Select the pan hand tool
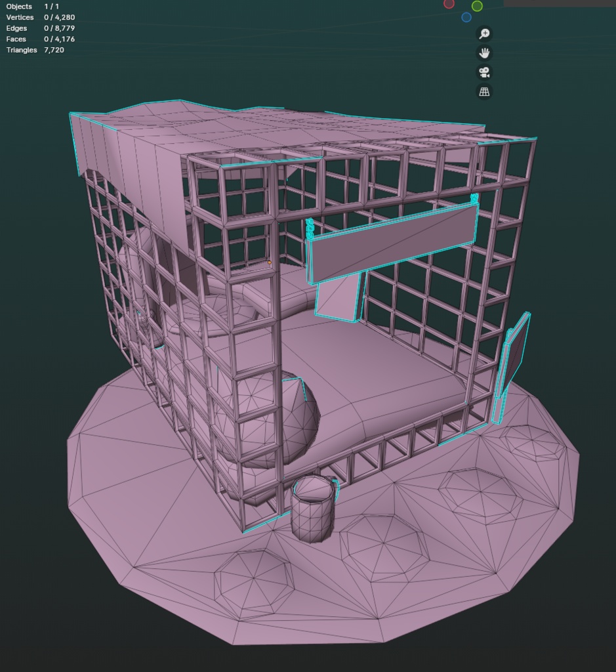 tap(483, 53)
